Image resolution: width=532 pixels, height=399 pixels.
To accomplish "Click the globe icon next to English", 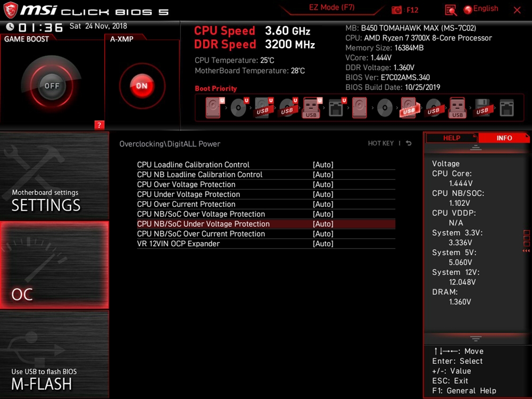I will click(x=468, y=10).
